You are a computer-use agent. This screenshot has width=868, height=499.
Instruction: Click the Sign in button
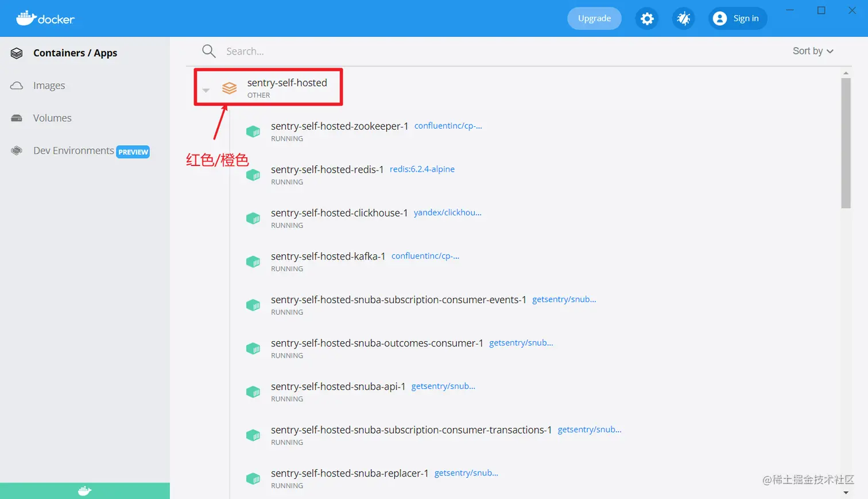[738, 18]
